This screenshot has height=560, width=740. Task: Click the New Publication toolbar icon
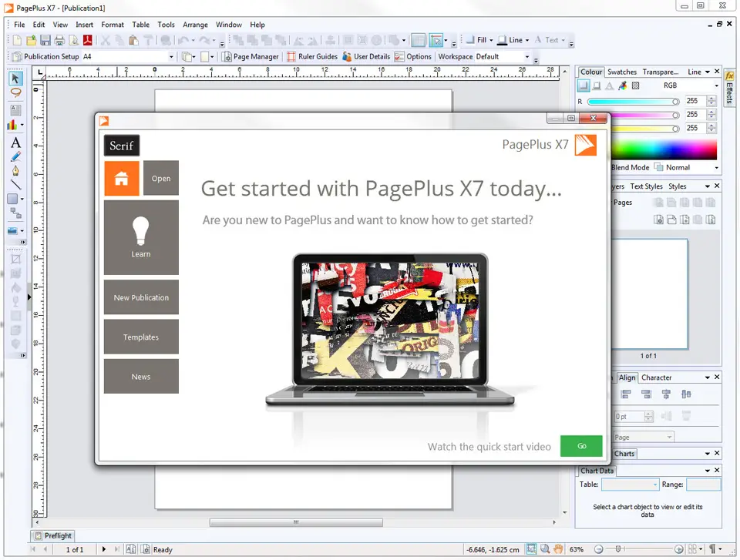pyautogui.click(x=17, y=40)
